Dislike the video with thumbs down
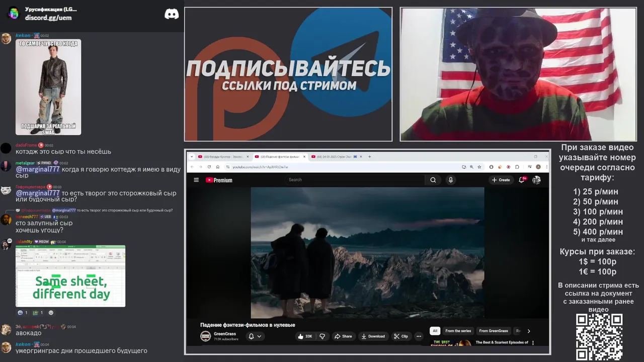The width and height of the screenshot is (644, 362). [x=322, y=336]
